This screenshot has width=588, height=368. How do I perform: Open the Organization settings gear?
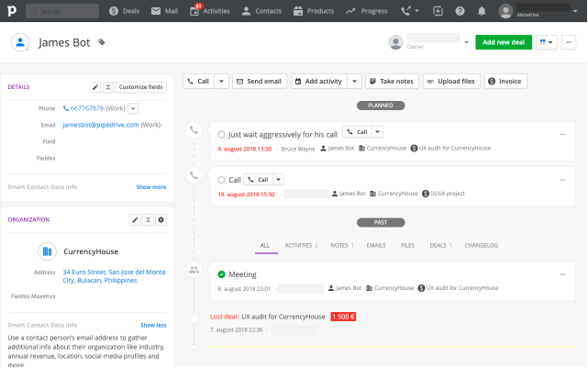(161, 220)
